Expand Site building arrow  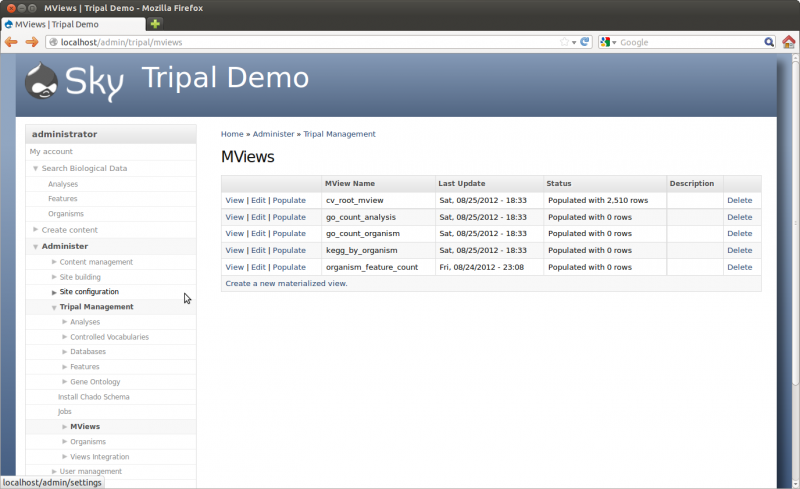coord(54,277)
